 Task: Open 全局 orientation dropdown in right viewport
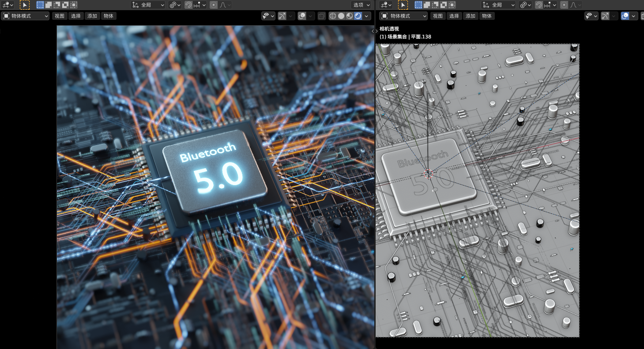click(x=498, y=5)
